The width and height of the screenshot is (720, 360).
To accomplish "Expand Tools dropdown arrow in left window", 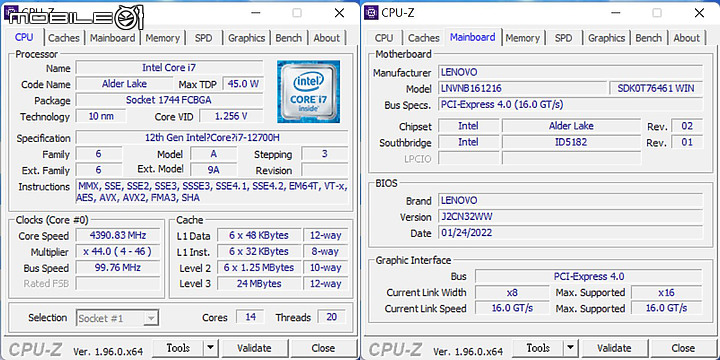I will [x=210, y=348].
